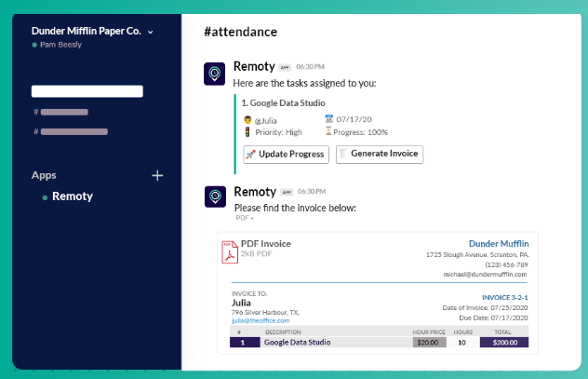Click the julia@theoffice.com email link
The height and width of the screenshot is (379, 588).
point(261,320)
